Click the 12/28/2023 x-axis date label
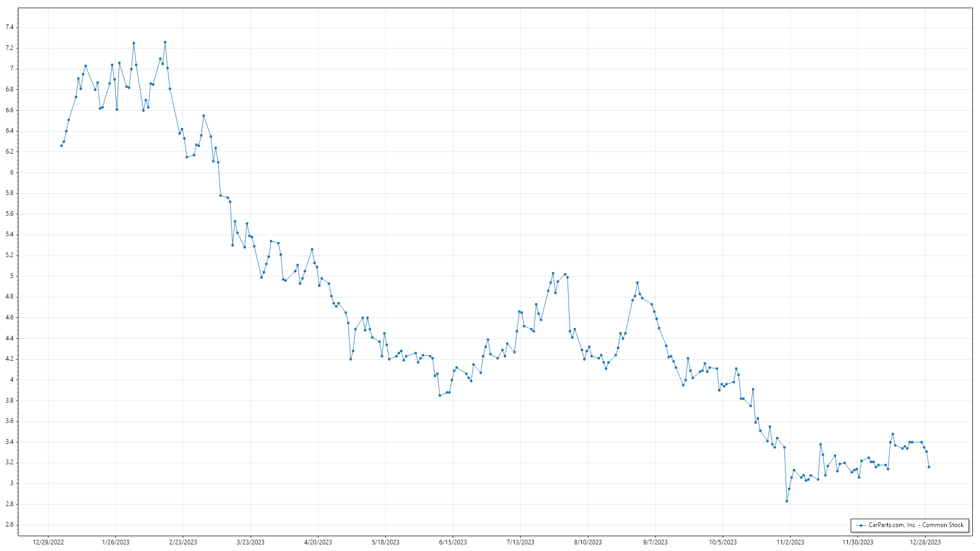Screen dimensions: 980x551 925,542
